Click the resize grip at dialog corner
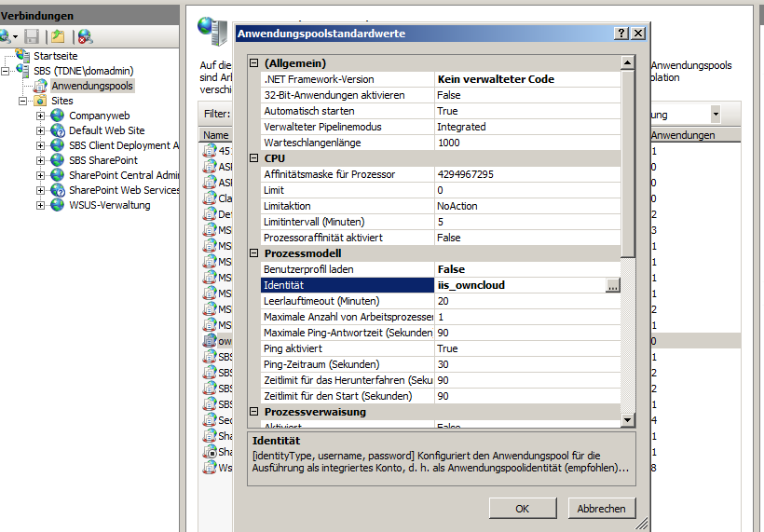The height and width of the screenshot is (532, 764). [643, 524]
